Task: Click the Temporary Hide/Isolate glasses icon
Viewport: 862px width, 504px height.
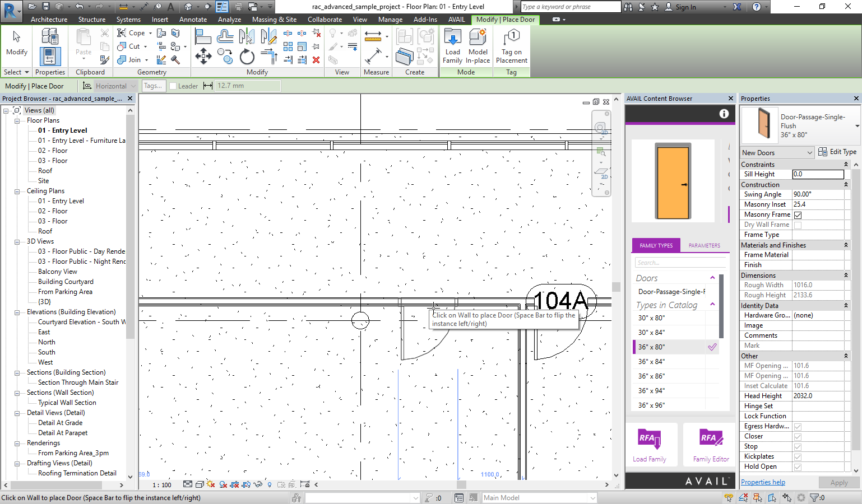Action: pyautogui.click(x=257, y=485)
